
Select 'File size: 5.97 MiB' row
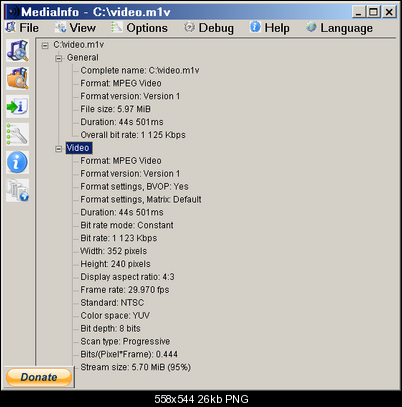pyautogui.click(x=116, y=109)
